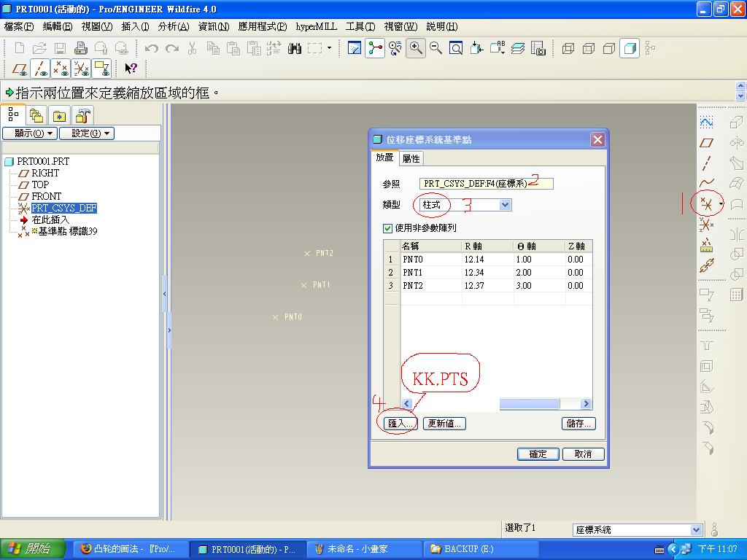Image resolution: width=747 pixels, height=560 pixels.
Task: Click the 參照 reference input field
Action: [x=486, y=183]
